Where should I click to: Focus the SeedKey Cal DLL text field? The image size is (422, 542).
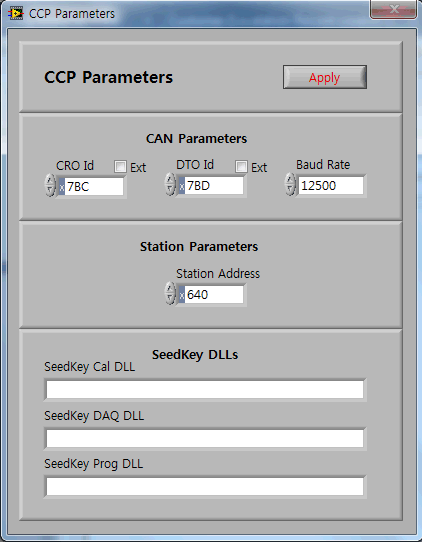pyautogui.click(x=205, y=390)
